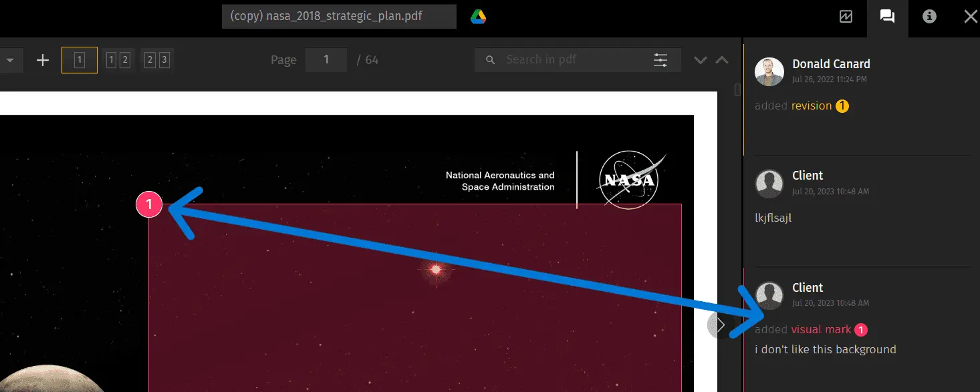
Task: Select the pink visual mark 1 on the document
Action: (x=149, y=204)
